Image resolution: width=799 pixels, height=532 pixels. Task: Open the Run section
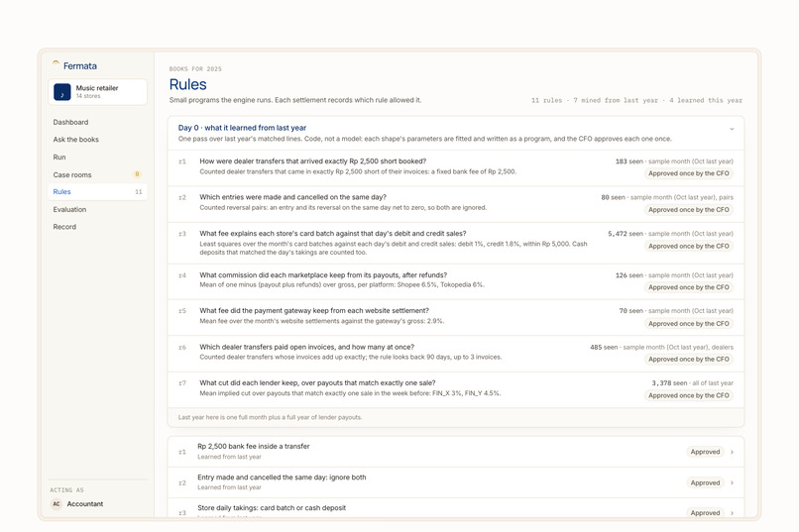coord(98,158)
